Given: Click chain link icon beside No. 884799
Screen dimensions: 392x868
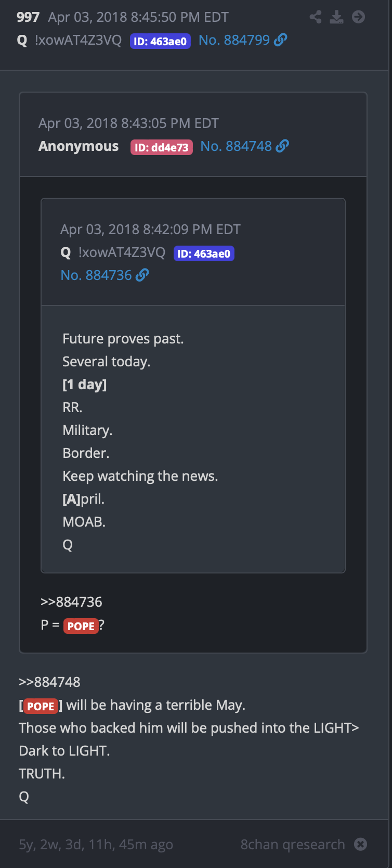Looking at the screenshot, I should [281, 40].
